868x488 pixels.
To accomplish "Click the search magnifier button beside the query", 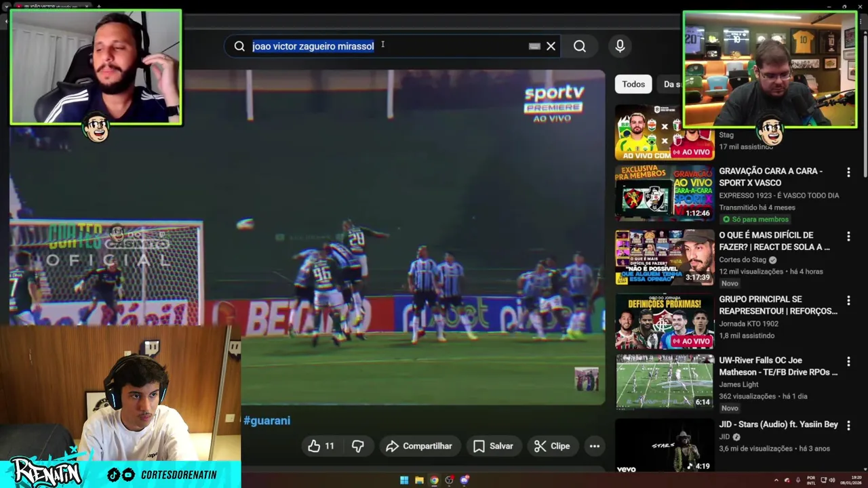I will pyautogui.click(x=580, y=46).
